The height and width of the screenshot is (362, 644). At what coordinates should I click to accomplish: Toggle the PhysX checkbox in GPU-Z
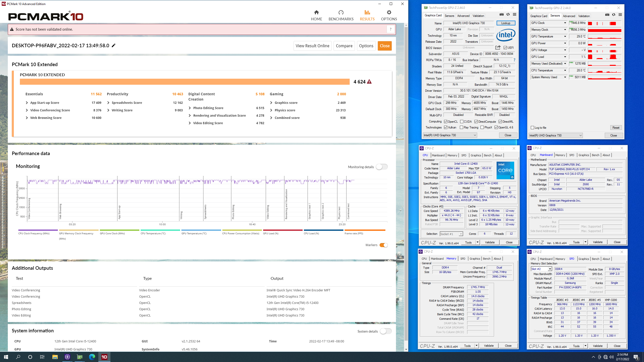(482, 127)
